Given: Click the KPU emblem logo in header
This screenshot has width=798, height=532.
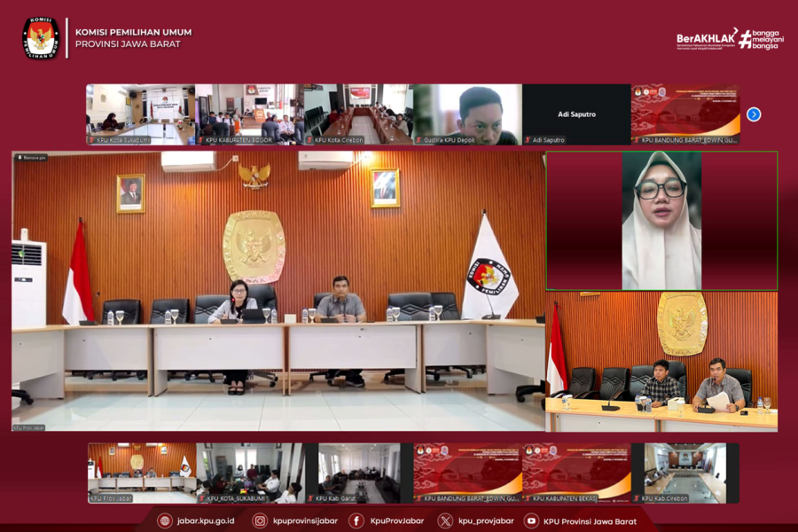Looking at the screenshot, I should [x=41, y=38].
